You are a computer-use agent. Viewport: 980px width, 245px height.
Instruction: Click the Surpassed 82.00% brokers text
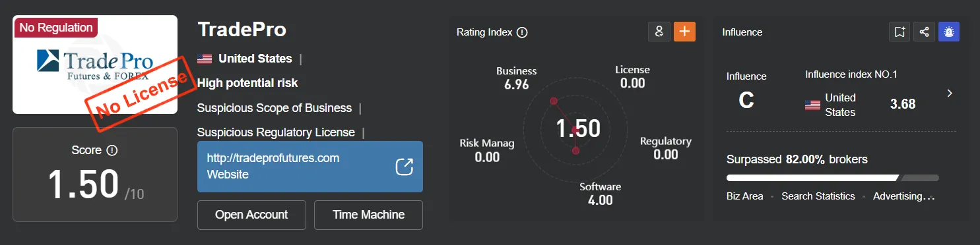(797, 159)
